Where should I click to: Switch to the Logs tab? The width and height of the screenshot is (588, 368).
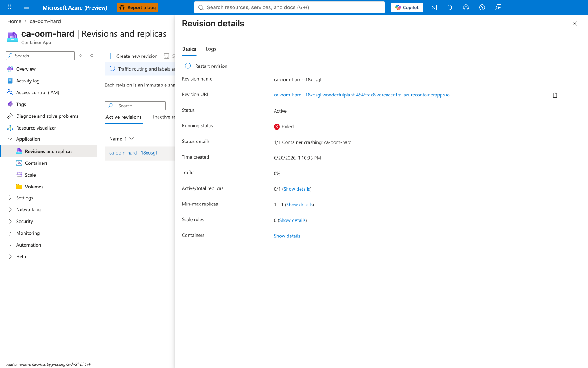tap(211, 49)
